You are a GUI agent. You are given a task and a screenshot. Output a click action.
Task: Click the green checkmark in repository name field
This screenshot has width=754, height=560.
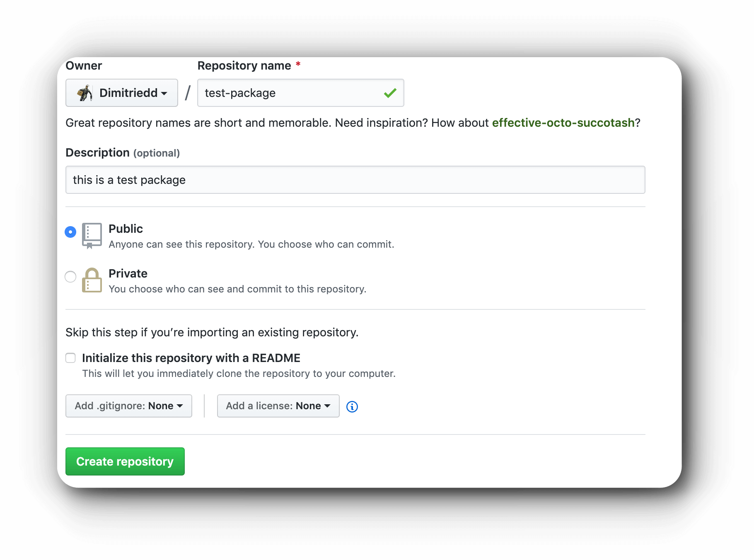click(x=390, y=93)
